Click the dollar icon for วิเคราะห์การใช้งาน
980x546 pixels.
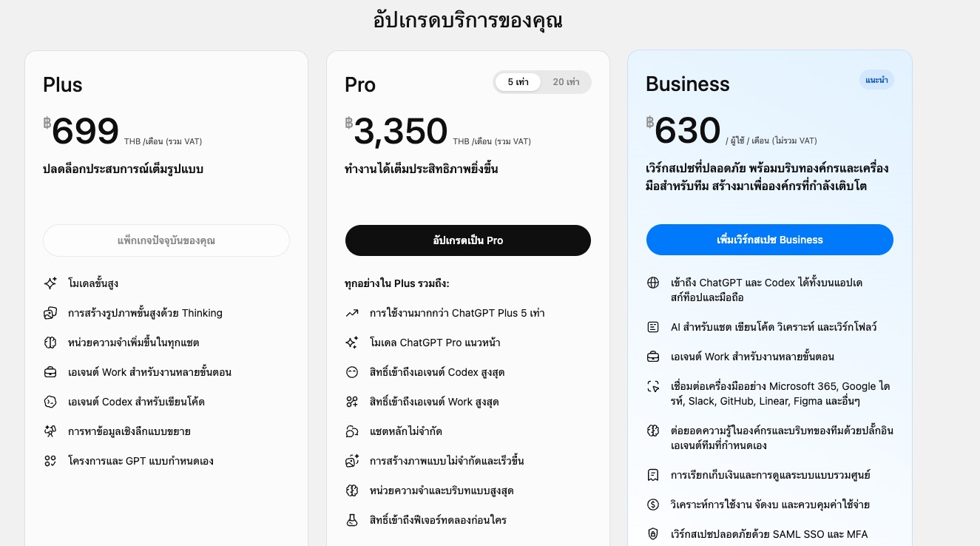[653, 505]
